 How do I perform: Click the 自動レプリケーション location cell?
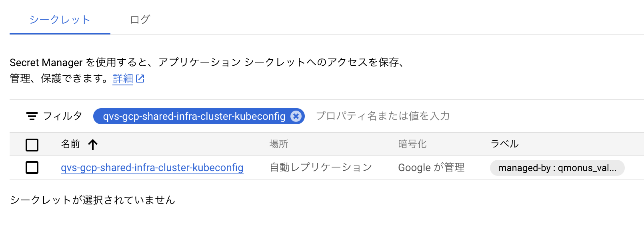[x=321, y=167]
